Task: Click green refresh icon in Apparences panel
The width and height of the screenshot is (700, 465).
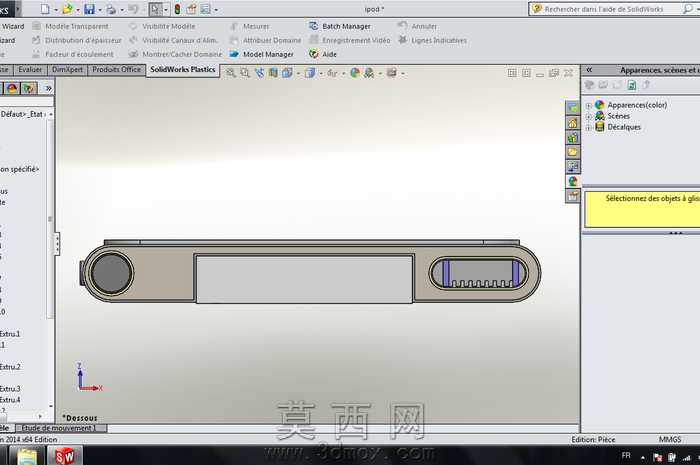Action: pyautogui.click(x=632, y=85)
